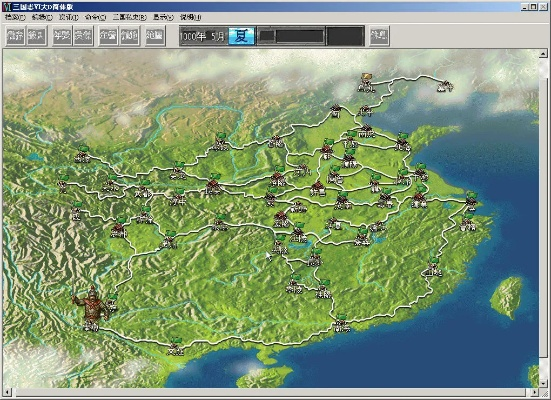Open the 顯示(V) display menu

coord(163,17)
